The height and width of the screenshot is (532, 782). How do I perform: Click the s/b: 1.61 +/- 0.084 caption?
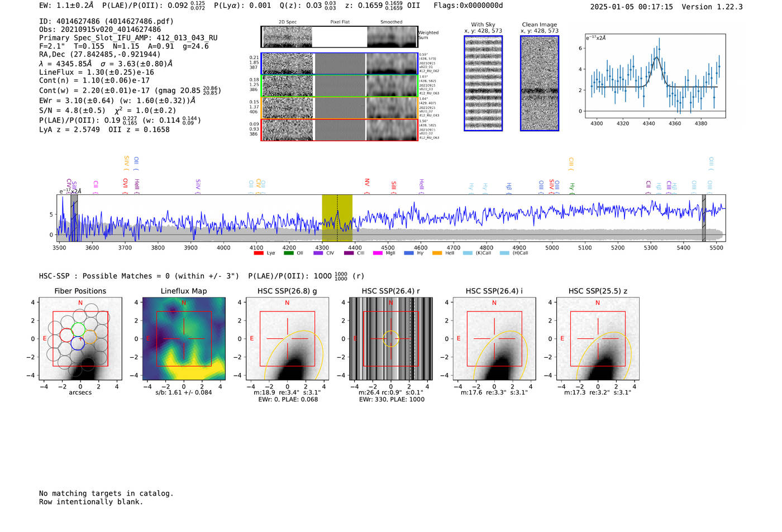coord(184,392)
